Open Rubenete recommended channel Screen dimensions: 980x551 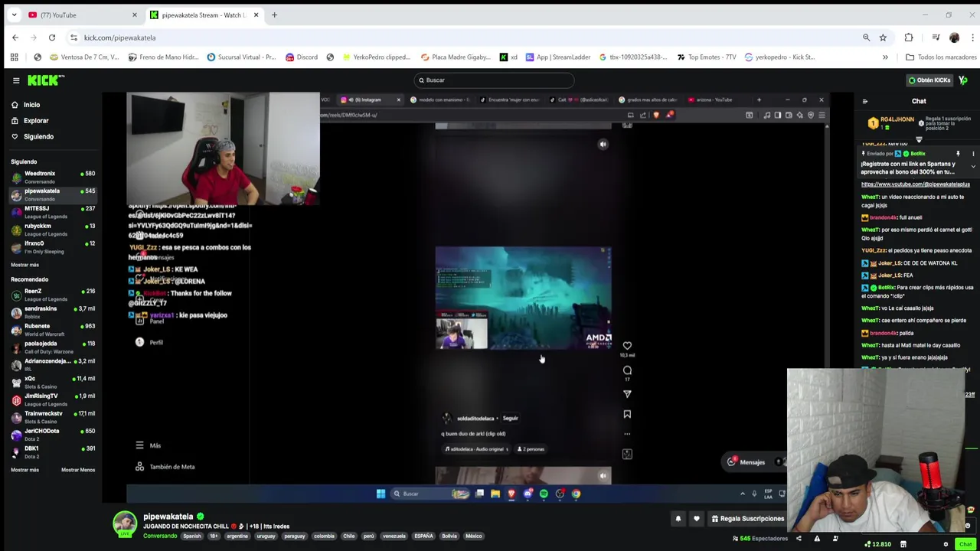(52, 330)
